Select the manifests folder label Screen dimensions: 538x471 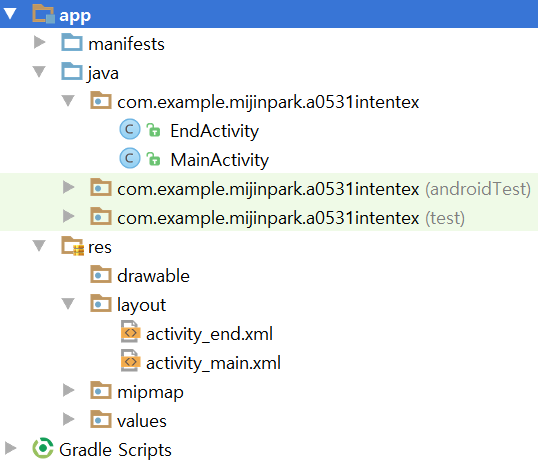126,44
